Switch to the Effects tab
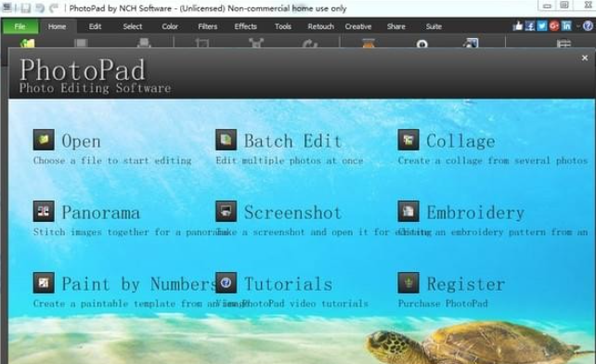Viewport: 596px width, 364px height. (245, 26)
